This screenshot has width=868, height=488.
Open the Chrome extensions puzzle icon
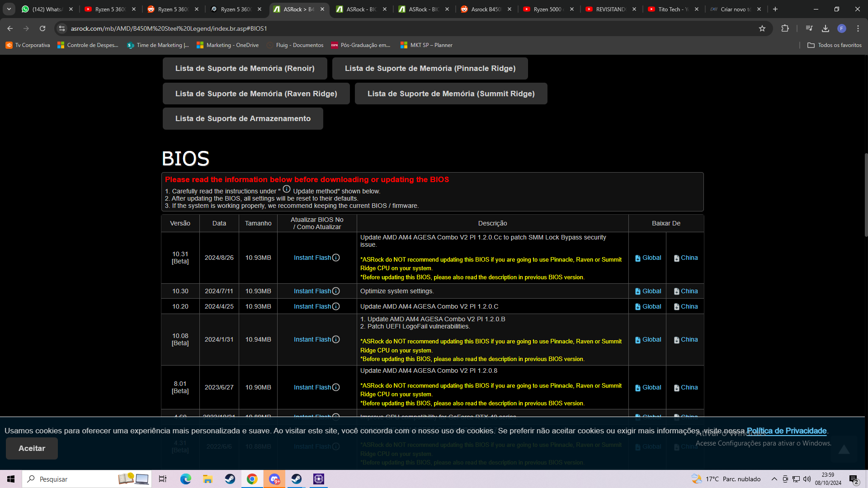[x=785, y=28]
